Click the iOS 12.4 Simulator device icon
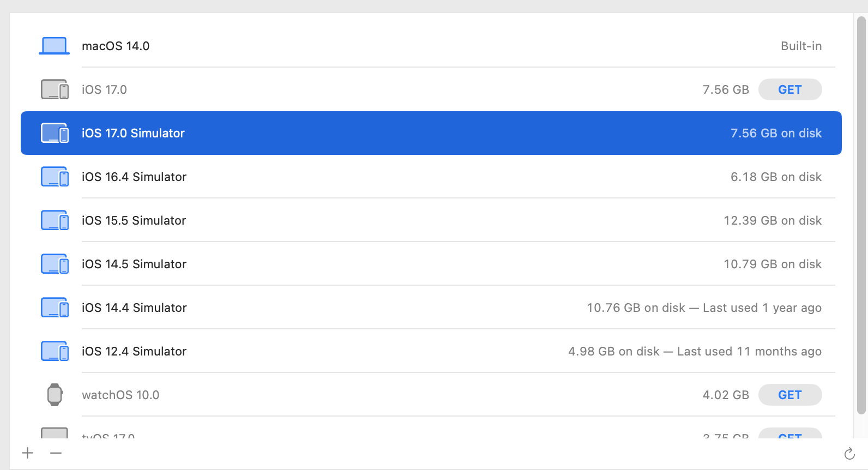 tap(55, 351)
